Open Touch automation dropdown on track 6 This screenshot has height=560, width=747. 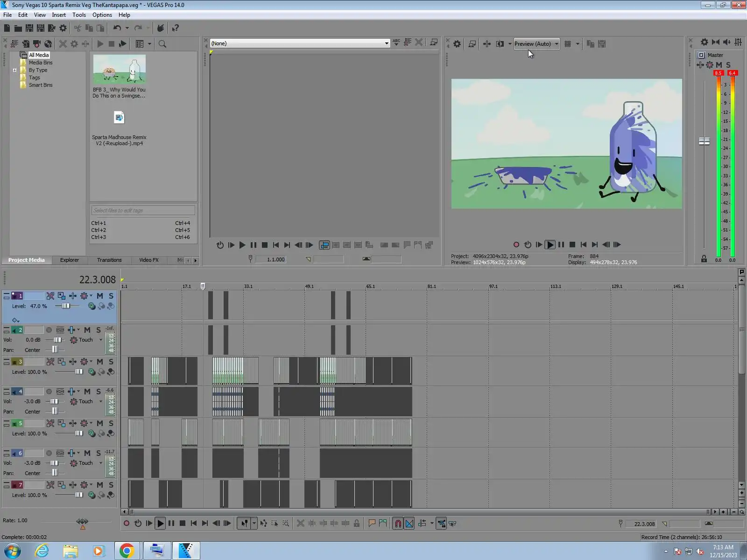tap(100, 463)
